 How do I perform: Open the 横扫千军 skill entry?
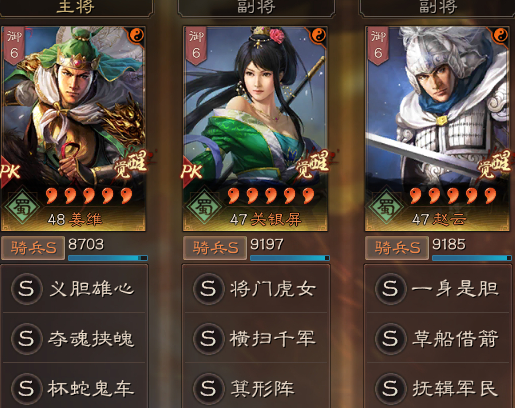tap(256, 338)
